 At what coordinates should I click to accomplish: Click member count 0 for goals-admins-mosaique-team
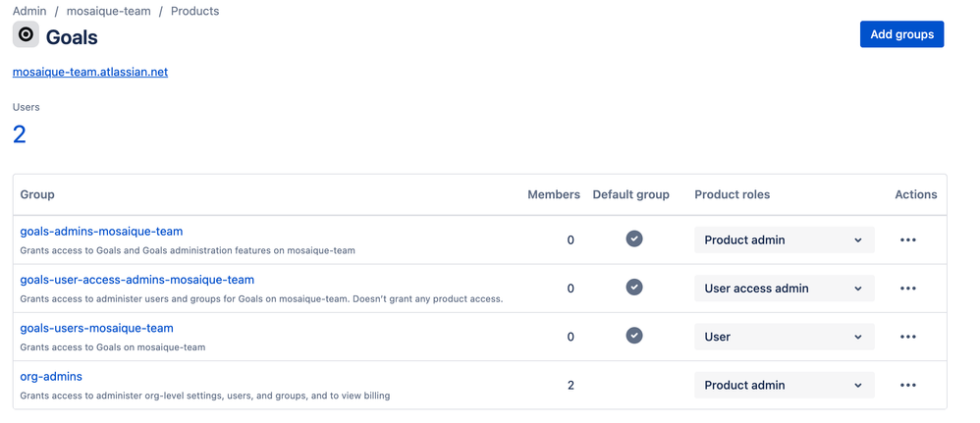pyautogui.click(x=571, y=239)
